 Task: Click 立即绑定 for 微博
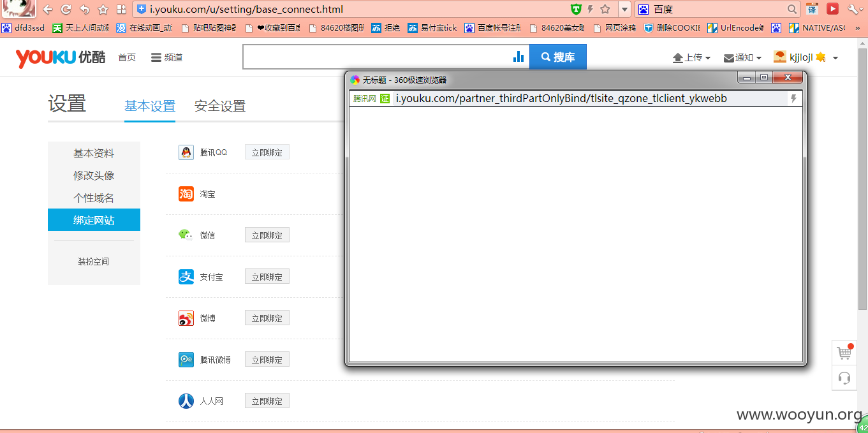coord(267,318)
